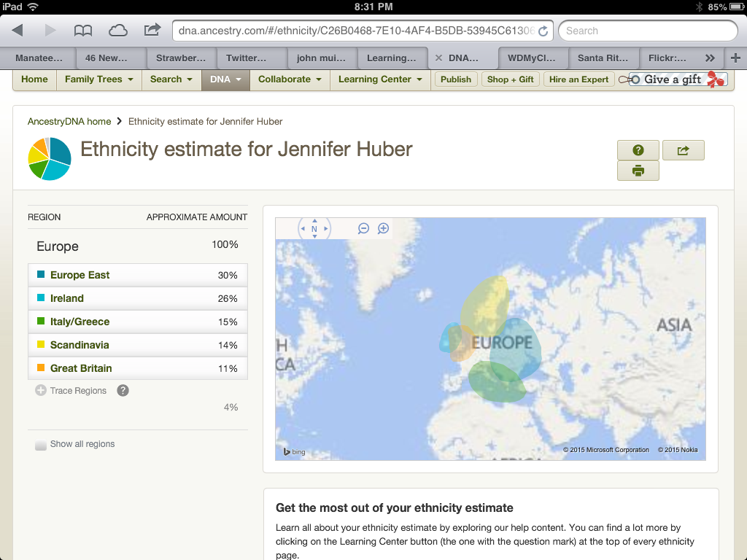Click the green print button
This screenshot has height=560, width=747.
coord(638,171)
